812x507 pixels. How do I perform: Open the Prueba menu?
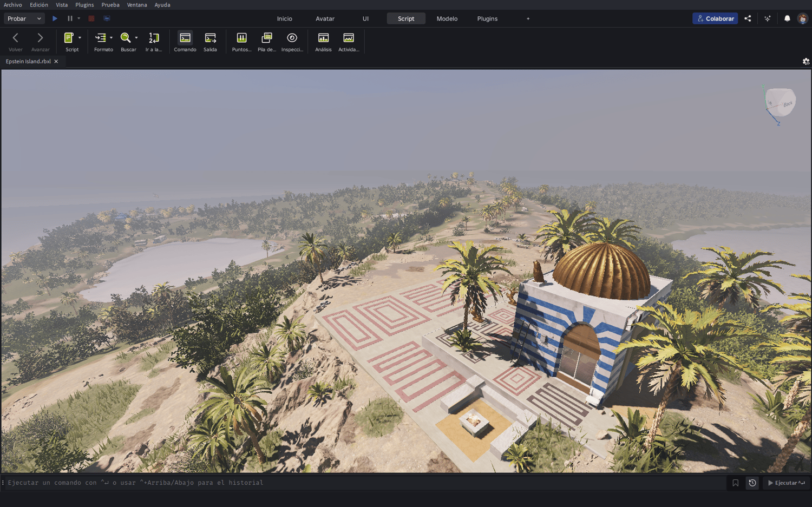[110, 5]
